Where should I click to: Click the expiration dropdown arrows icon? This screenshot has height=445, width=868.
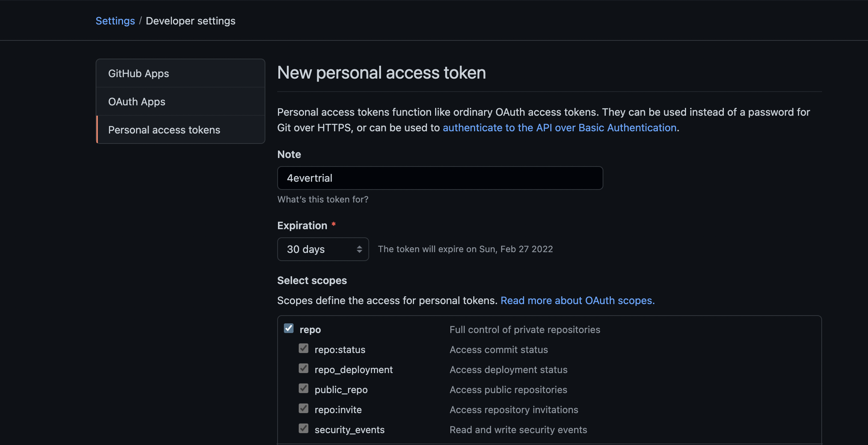point(359,249)
